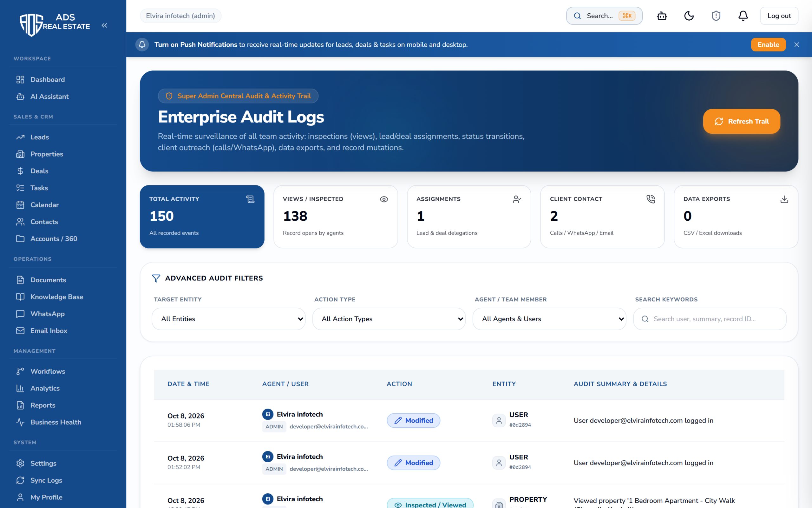The image size is (812, 508).
Task: Click the Documents file icon
Action: coord(20,280)
